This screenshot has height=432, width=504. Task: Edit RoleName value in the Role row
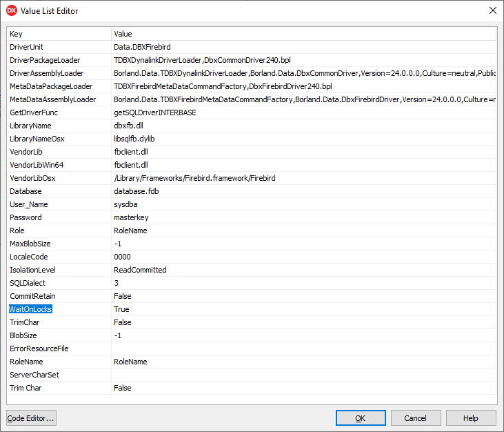[x=304, y=230]
